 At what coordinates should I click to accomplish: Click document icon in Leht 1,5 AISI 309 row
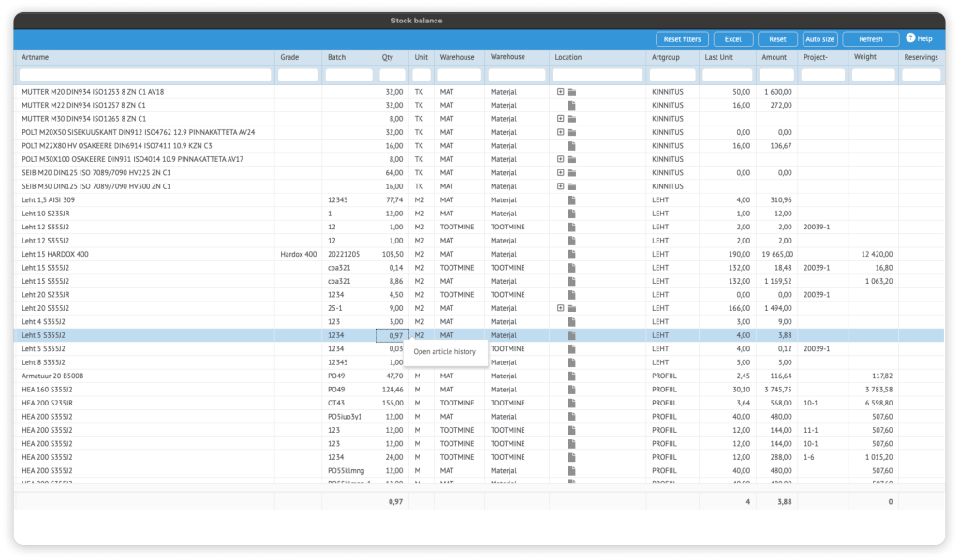[x=571, y=200]
